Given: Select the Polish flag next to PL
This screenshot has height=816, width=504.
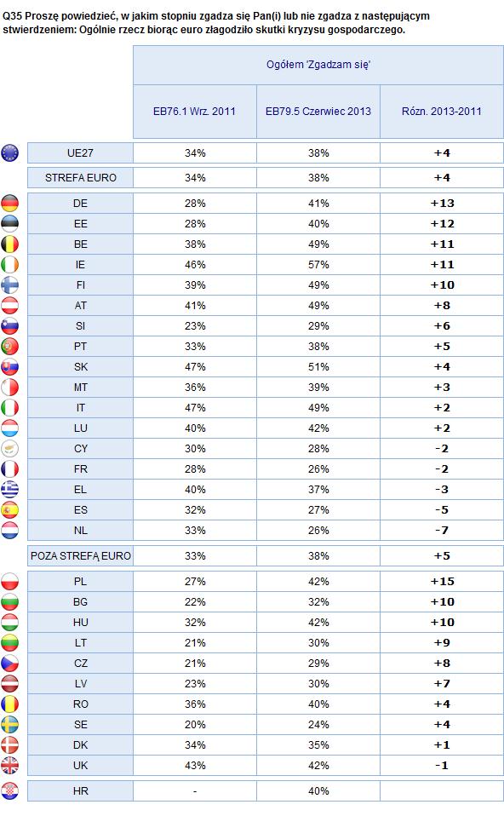Looking at the screenshot, I should tap(9, 581).
